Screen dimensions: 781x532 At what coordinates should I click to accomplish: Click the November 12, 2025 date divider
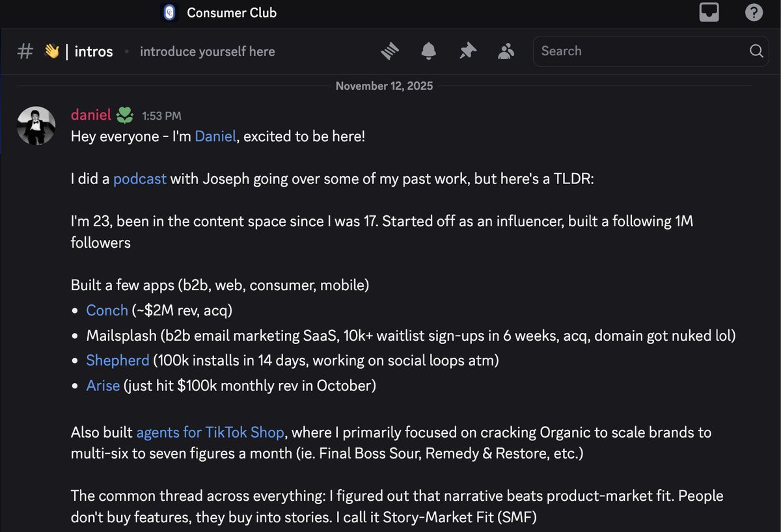pyautogui.click(x=384, y=86)
